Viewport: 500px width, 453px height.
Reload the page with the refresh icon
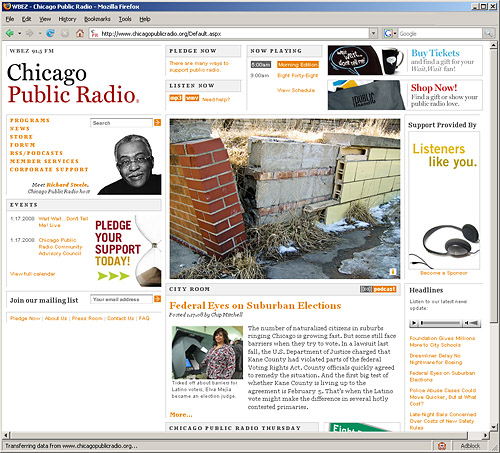coord(50,33)
